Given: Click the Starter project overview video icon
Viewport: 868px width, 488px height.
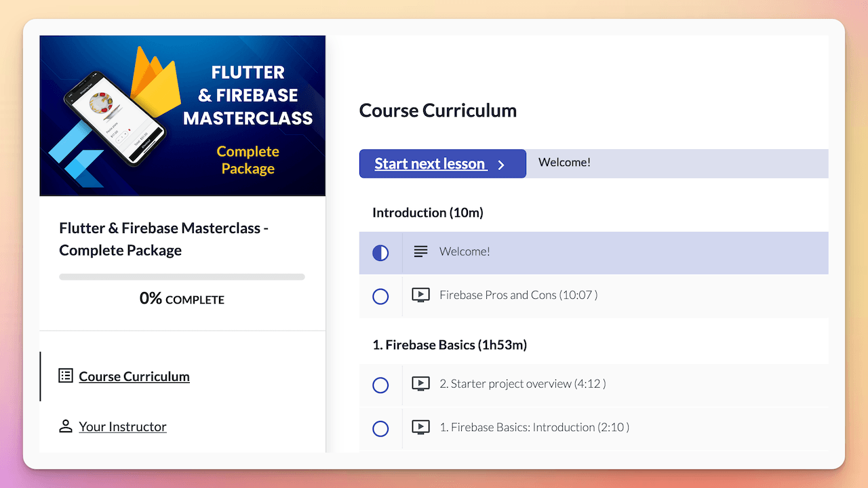Looking at the screenshot, I should pos(420,384).
